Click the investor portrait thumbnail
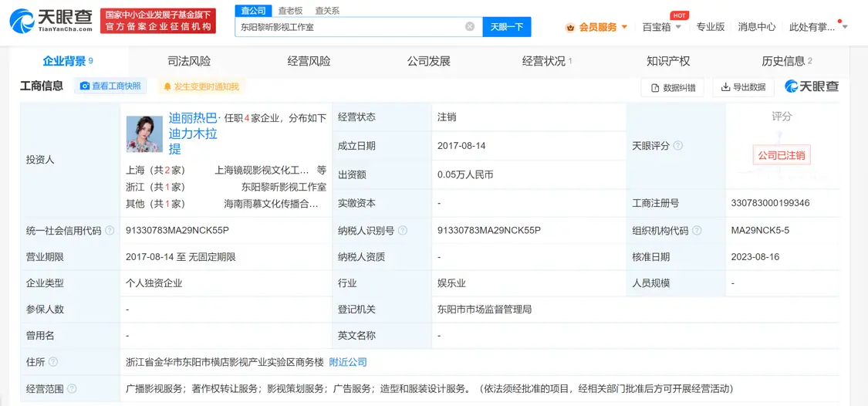The image size is (868, 406). tap(144, 134)
